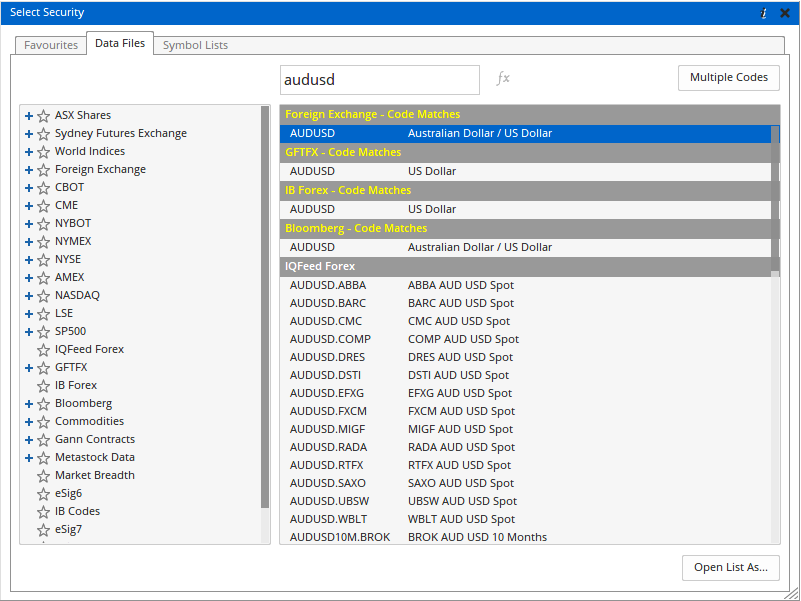The width and height of the screenshot is (801, 601).
Task: Star the SP500 folder
Action: (43, 332)
